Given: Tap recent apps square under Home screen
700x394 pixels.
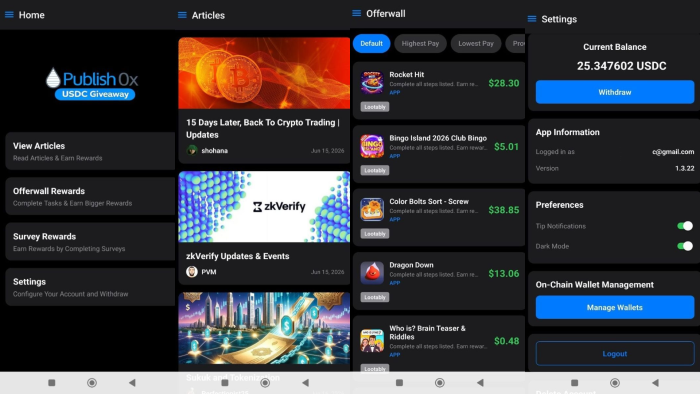Looking at the screenshot, I should click(52, 382).
